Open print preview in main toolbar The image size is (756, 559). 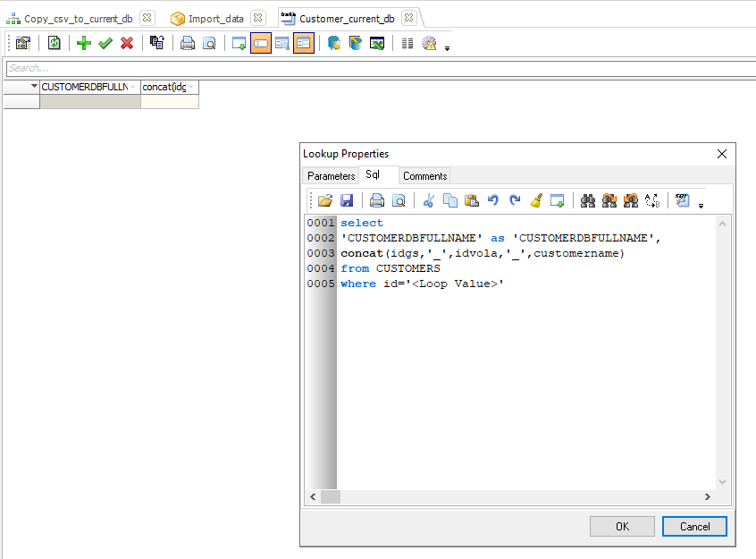point(209,44)
